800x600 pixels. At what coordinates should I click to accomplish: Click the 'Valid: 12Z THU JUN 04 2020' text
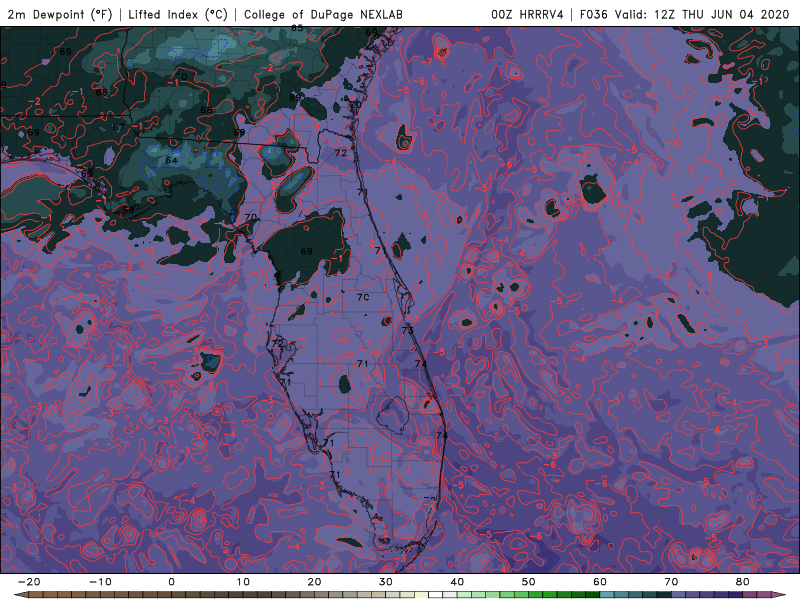[702, 14]
